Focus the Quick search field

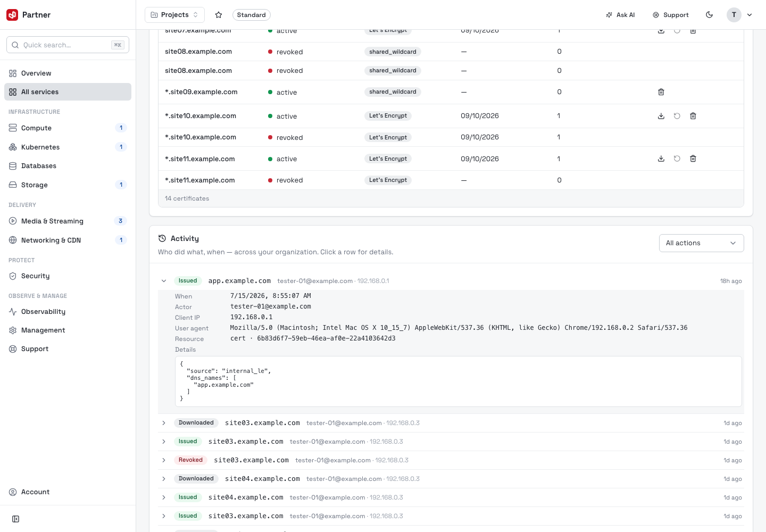click(x=68, y=45)
